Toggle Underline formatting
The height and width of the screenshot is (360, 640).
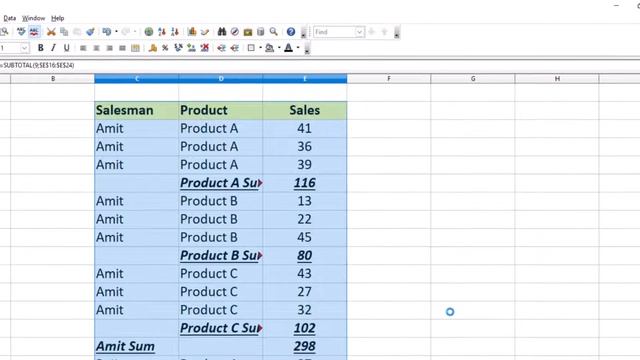(x=67, y=48)
